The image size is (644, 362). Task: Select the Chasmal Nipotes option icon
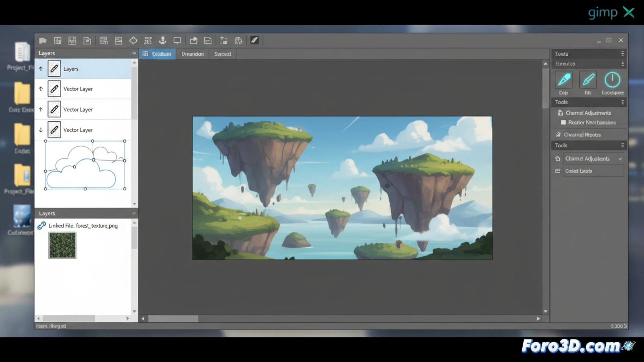(558, 134)
